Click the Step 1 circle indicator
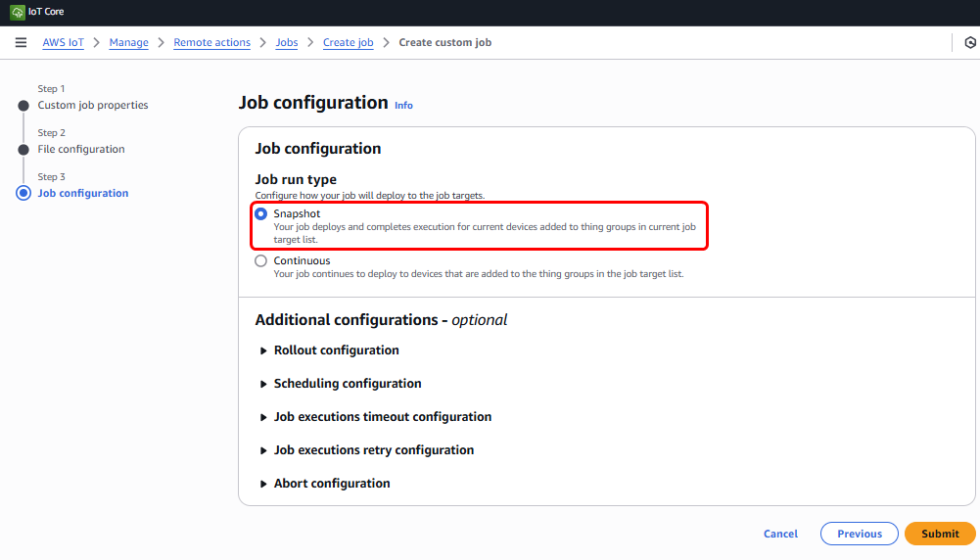Image resolution: width=980 pixels, height=560 pixels. tap(23, 106)
